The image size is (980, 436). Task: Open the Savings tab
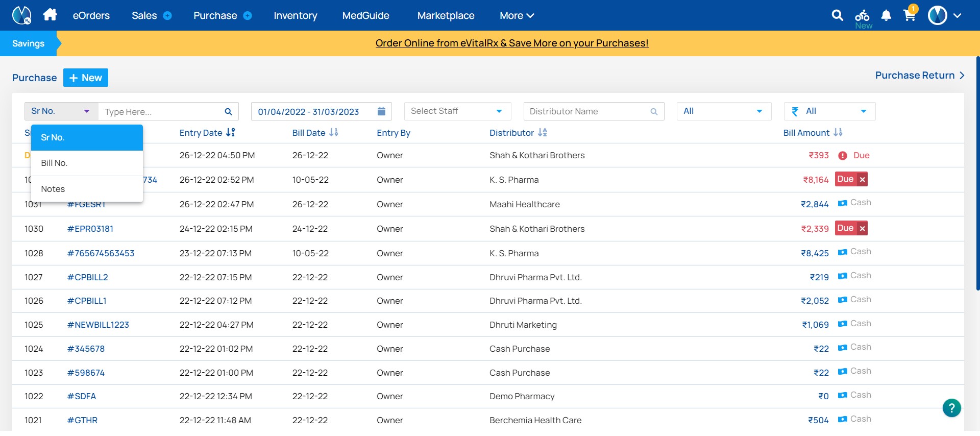[x=29, y=43]
